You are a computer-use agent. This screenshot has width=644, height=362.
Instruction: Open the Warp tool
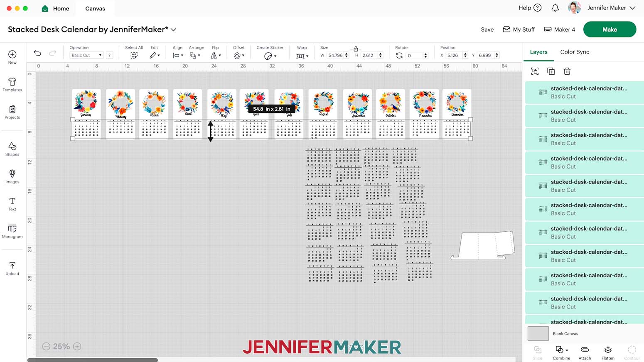pyautogui.click(x=302, y=56)
